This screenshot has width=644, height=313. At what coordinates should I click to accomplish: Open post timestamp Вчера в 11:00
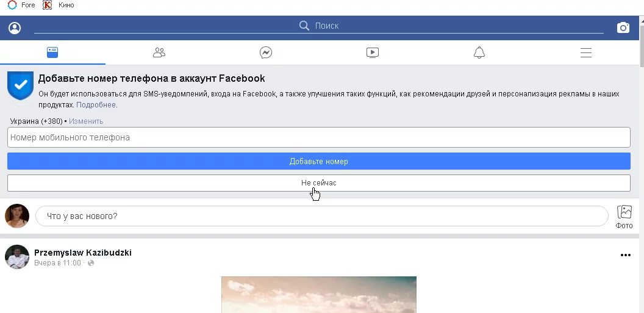[57, 263]
